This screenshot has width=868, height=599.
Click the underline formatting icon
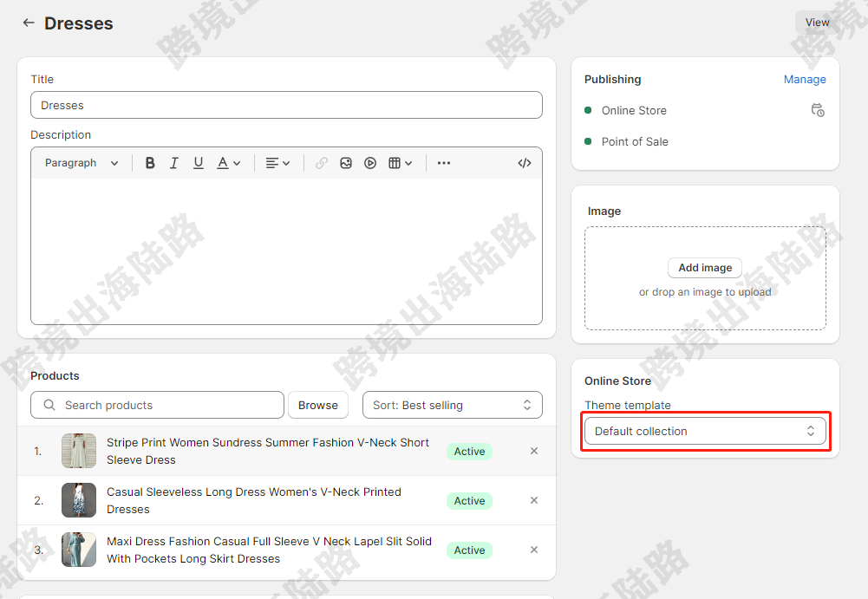[x=199, y=163]
